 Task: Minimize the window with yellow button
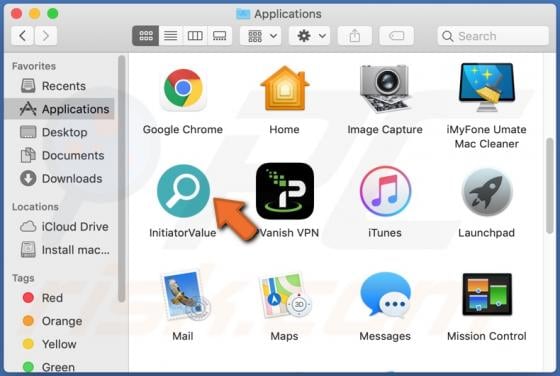[x=35, y=14]
